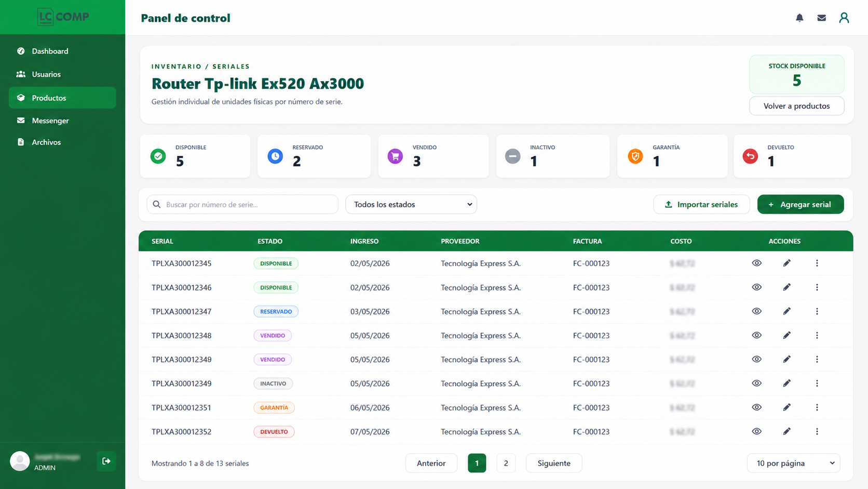Click the blue Reservado clock icon

click(x=275, y=156)
